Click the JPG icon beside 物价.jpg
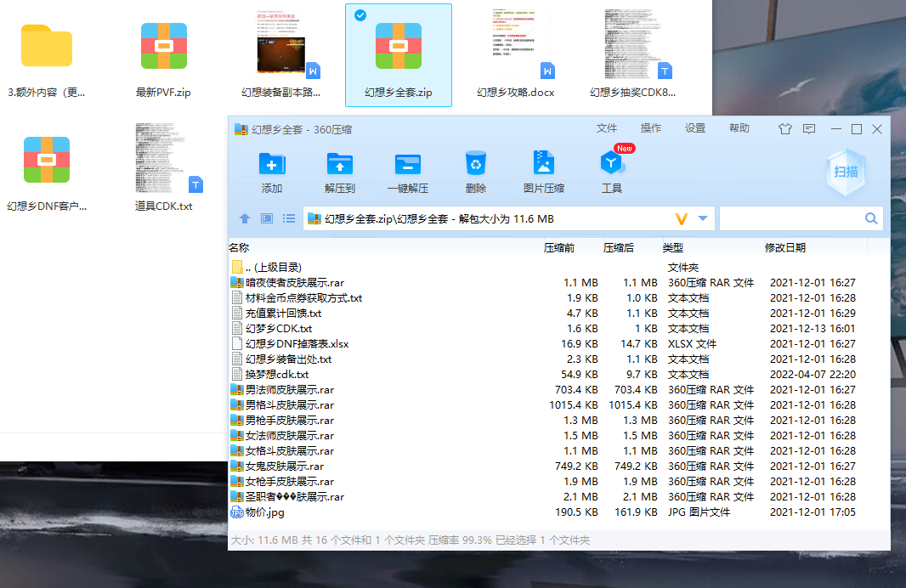The height and width of the screenshot is (588, 906). coord(237,512)
